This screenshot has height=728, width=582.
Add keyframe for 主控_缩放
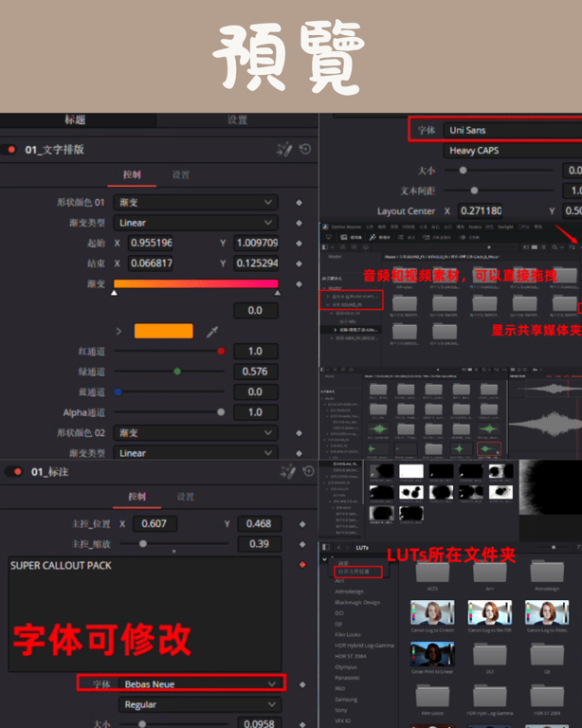click(302, 544)
